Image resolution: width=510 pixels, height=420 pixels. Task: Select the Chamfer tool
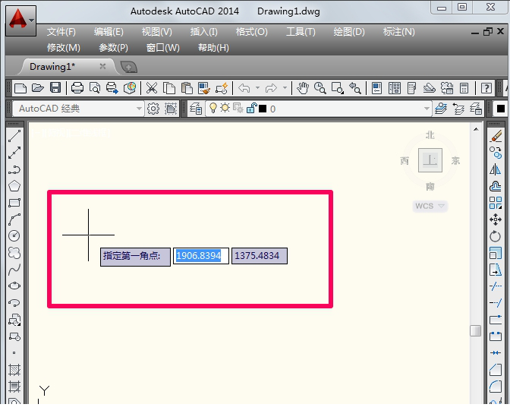click(x=496, y=370)
